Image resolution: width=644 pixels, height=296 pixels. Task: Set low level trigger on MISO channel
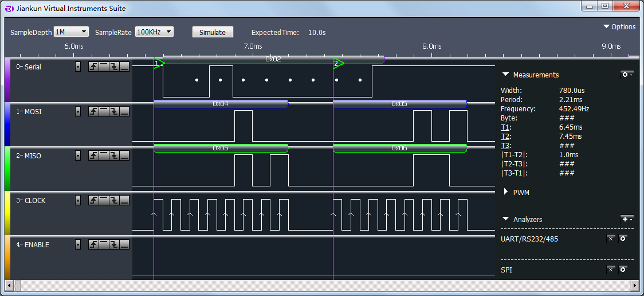tap(124, 156)
